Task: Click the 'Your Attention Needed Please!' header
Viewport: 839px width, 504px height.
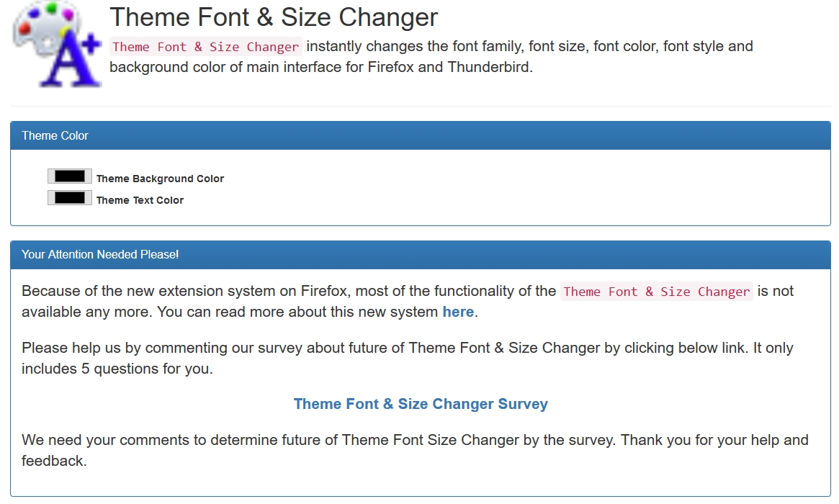Action: (x=100, y=254)
